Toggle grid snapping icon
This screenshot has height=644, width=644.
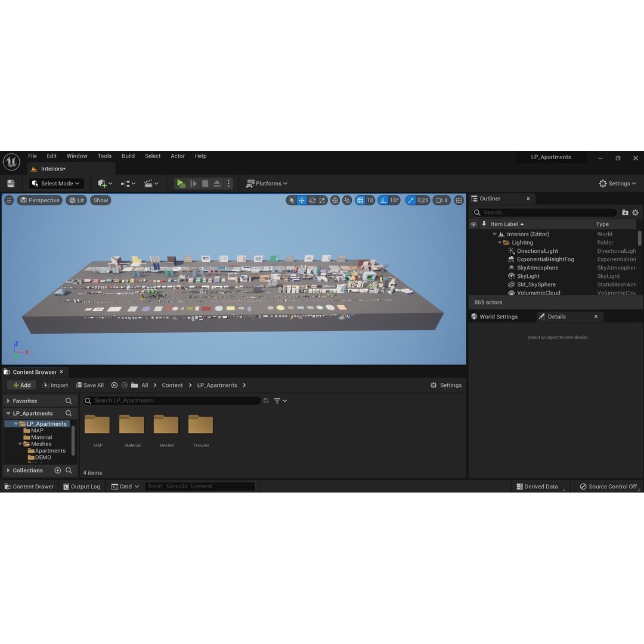(x=360, y=200)
